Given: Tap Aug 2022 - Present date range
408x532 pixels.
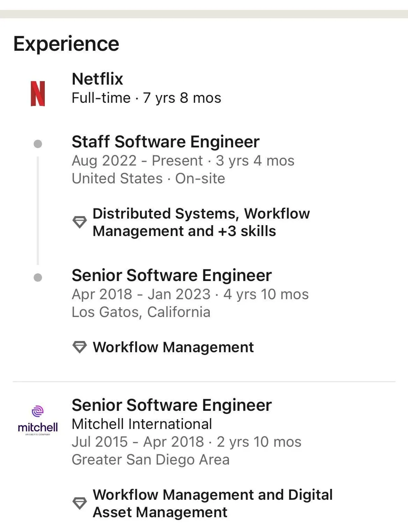Looking at the screenshot, I should point(137,161).
